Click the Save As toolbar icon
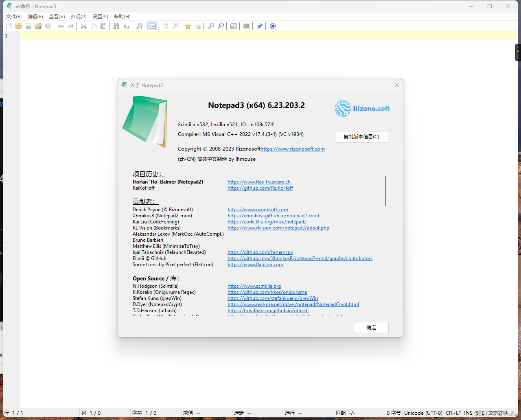This screenshot has height=420, width=521. coord(38,26)
